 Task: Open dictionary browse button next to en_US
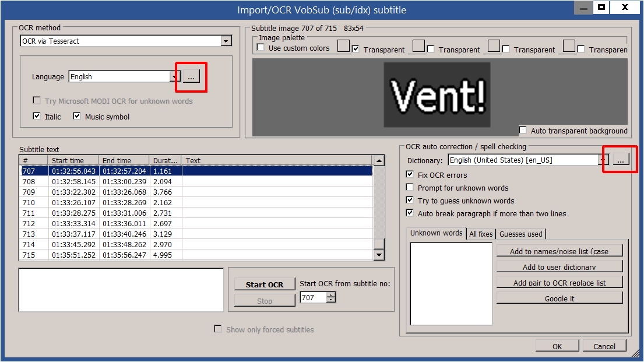pyautogui.click(x=621, y=160)
